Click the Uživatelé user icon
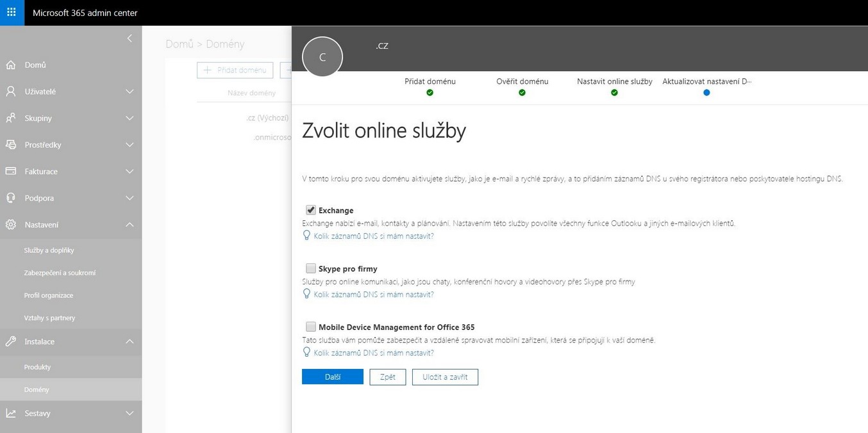Viewport: 868px width, 433px height. coord(11,92)
